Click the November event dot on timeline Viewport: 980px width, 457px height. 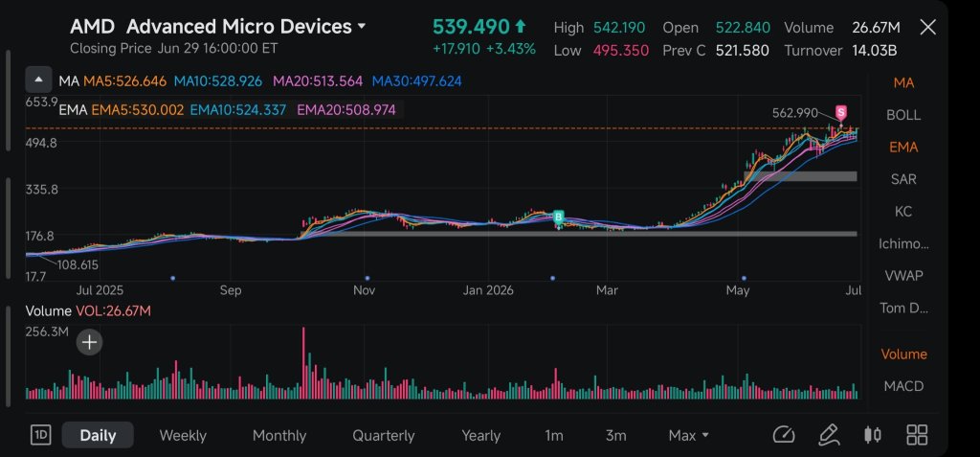point(367,278)
